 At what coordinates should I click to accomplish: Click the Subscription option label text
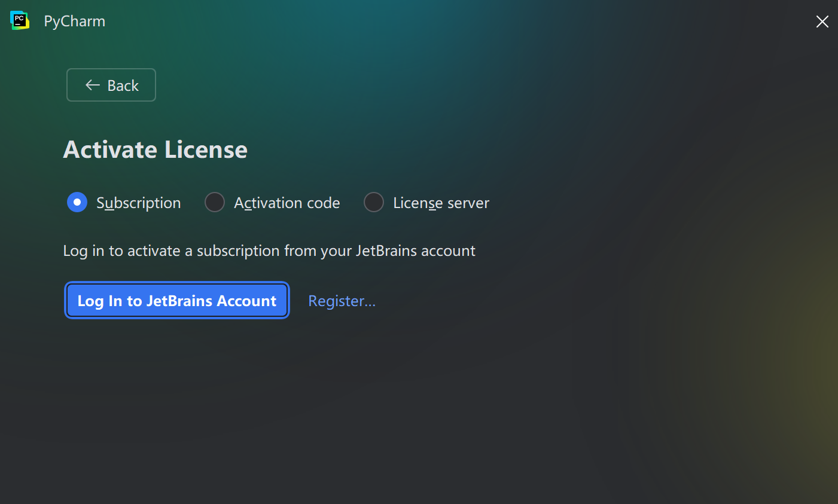(x=138, y=203)
